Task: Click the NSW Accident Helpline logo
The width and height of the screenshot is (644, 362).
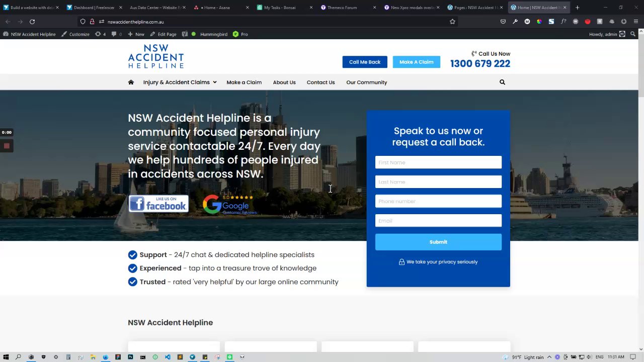Action: [x=156, y=56]
